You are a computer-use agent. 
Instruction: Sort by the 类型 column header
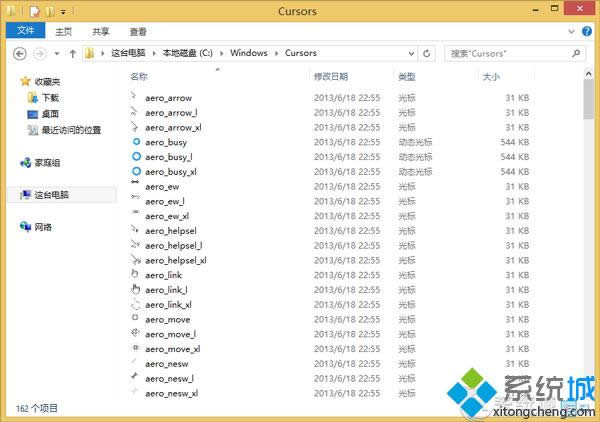click(407, 77)
